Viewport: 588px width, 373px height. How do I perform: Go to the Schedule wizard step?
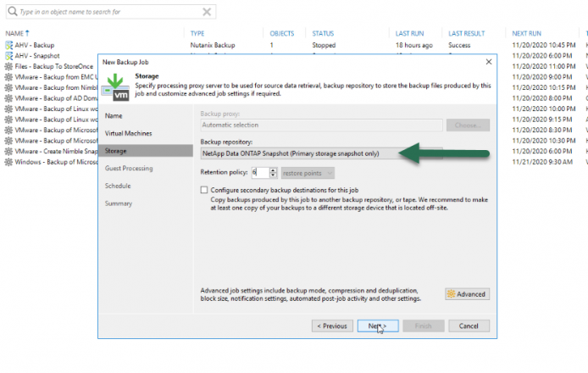point(118,186)
